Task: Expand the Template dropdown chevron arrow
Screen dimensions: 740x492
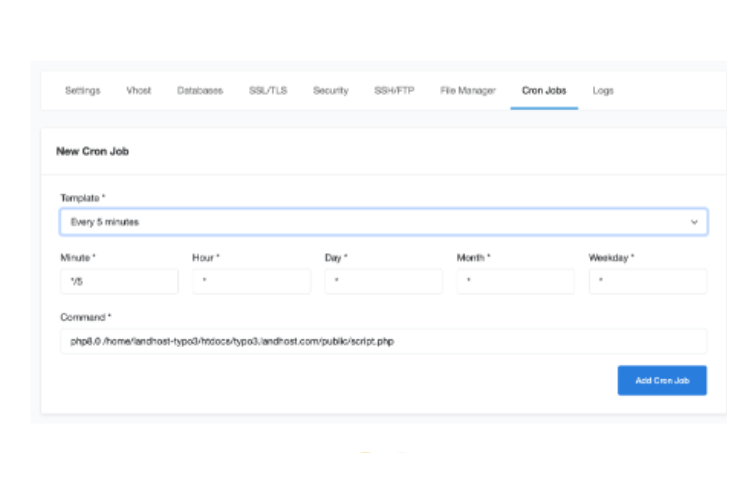Action: (x=694, y=222)
